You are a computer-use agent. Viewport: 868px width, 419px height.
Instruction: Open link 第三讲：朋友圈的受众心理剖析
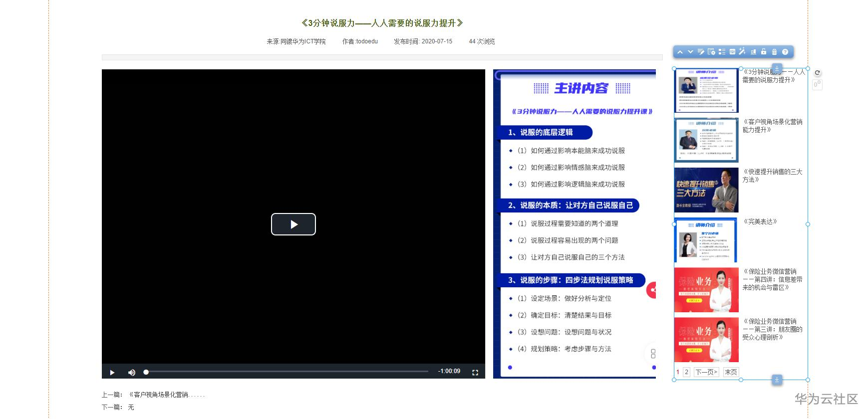(x=772, y=329)
